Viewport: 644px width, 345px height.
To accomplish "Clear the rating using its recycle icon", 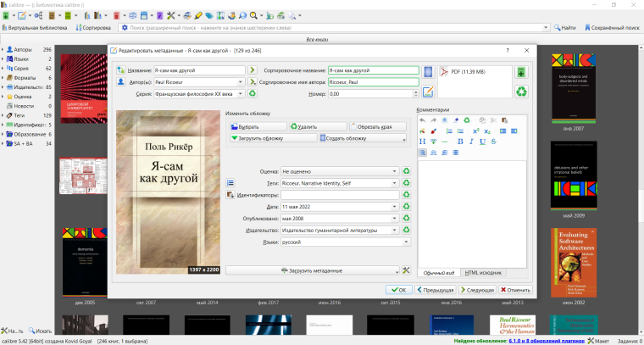I will pos(407,170).
